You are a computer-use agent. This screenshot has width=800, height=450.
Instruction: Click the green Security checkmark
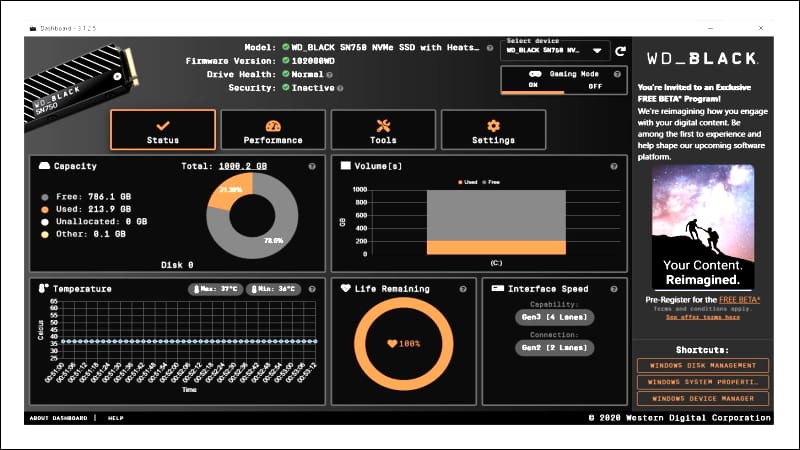(x=286, y=87)
